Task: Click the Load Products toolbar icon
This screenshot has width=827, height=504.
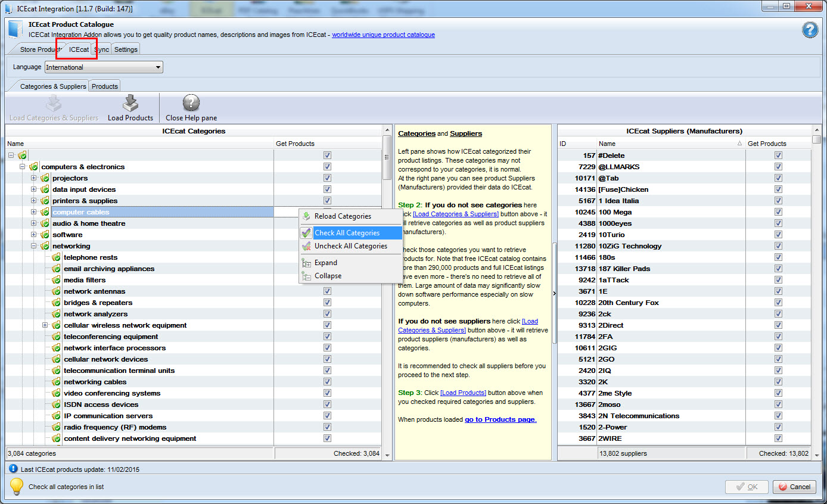Action: tap(130, 103)
